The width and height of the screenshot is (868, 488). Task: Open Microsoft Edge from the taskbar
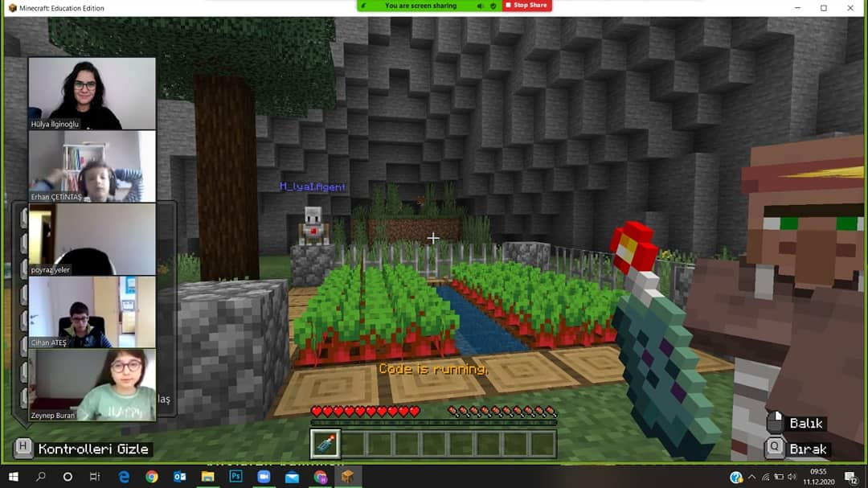(124, 478)
